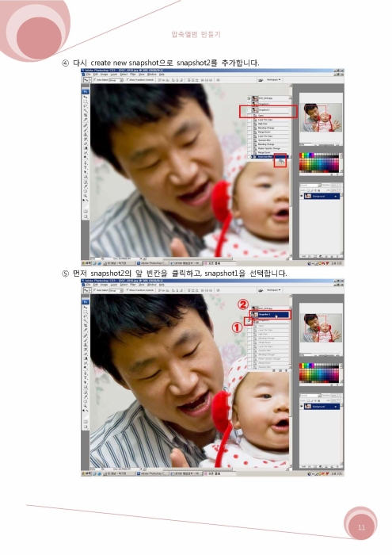Open Image menu in step ④ Photoshop window
392x555 pixels.
pos(105,75)
